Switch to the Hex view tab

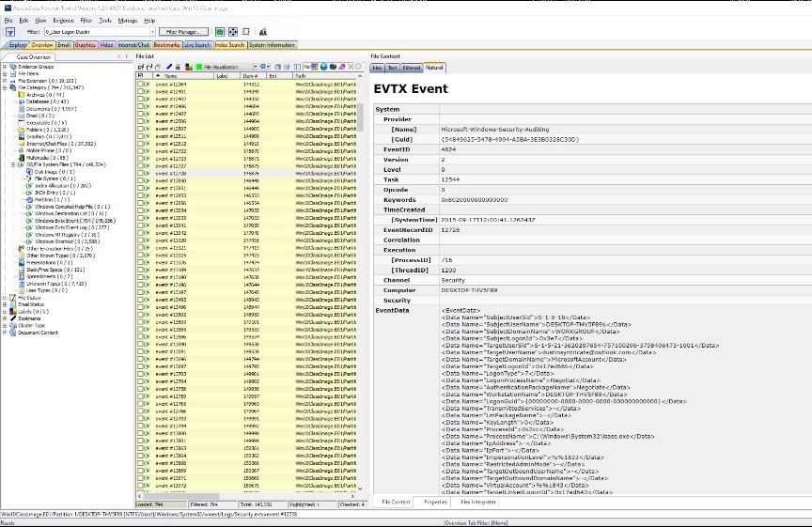coord(377,68)
